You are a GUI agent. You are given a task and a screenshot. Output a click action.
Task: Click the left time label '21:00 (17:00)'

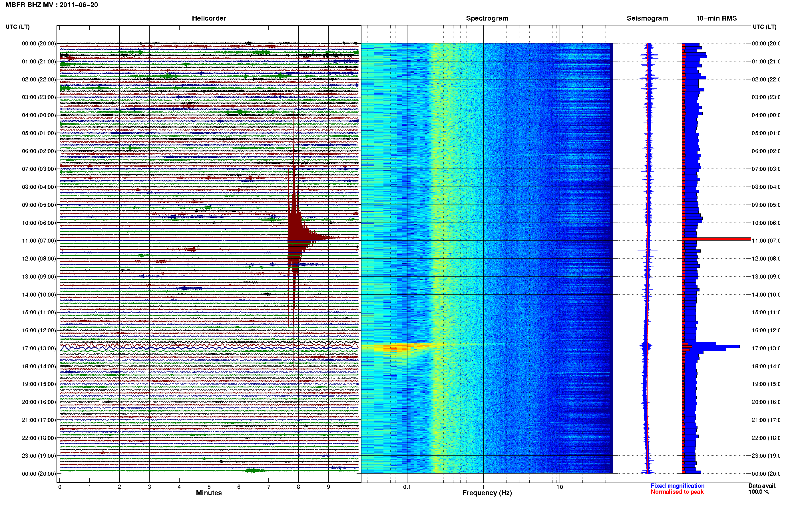tap(39, 420)
